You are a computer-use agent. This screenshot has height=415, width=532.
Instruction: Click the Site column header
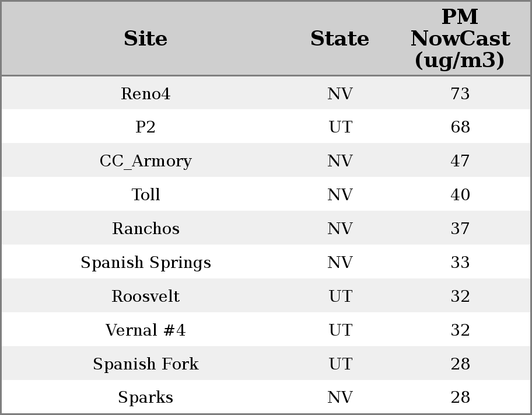point(146,39)
